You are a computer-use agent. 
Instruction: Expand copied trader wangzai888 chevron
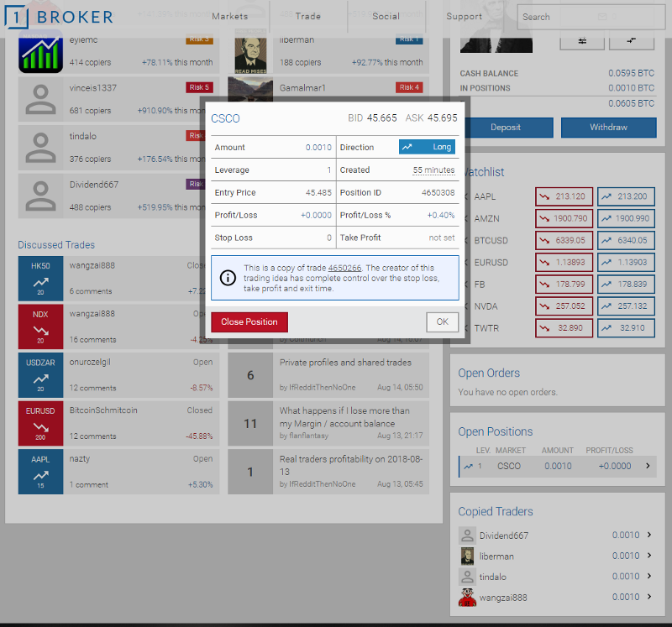point(649,597)
